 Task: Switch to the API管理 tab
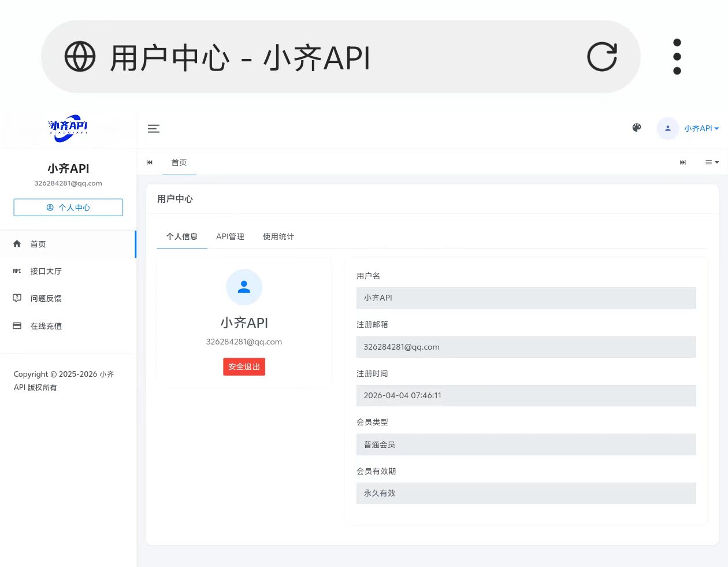click(230, 236)
